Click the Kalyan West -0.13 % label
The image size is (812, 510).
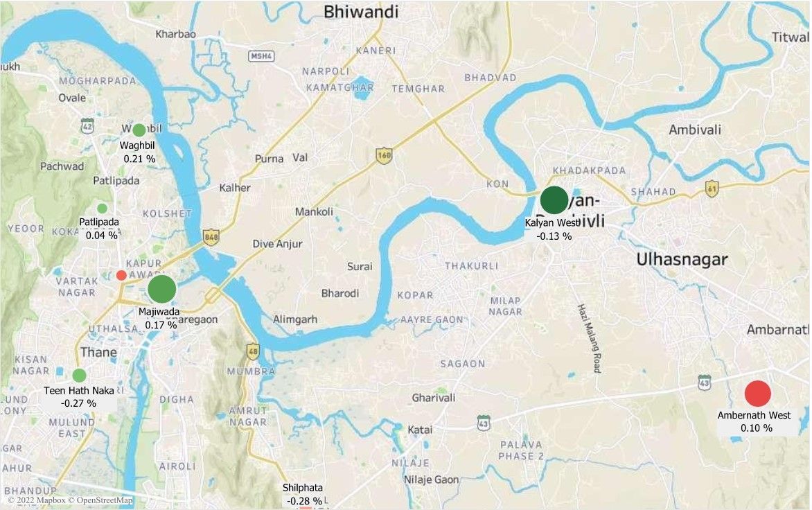pos(553,229)
